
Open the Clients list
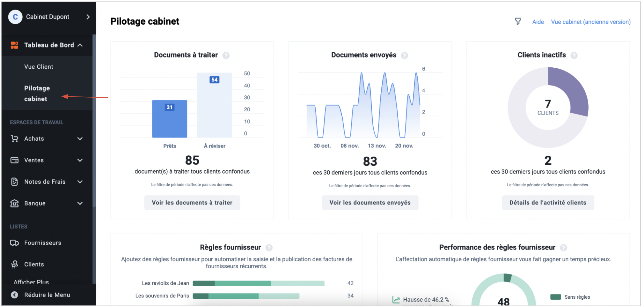[x=34, y=264]
